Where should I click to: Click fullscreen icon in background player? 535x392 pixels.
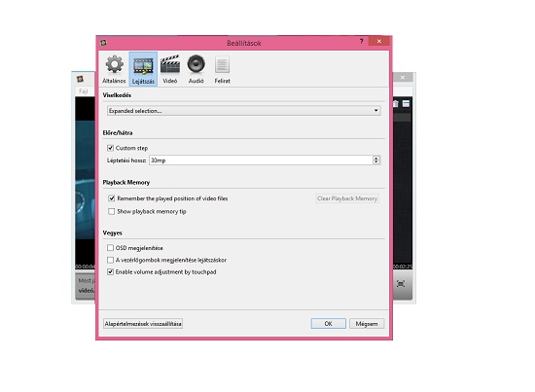tap(401, 283)
